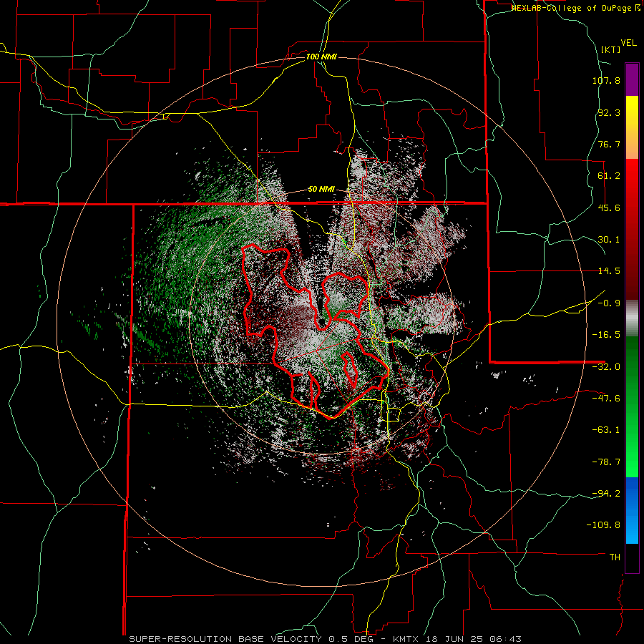Click the 61.2 velocity scale value
The image size is (644, 644).
(x=609, y=176)
